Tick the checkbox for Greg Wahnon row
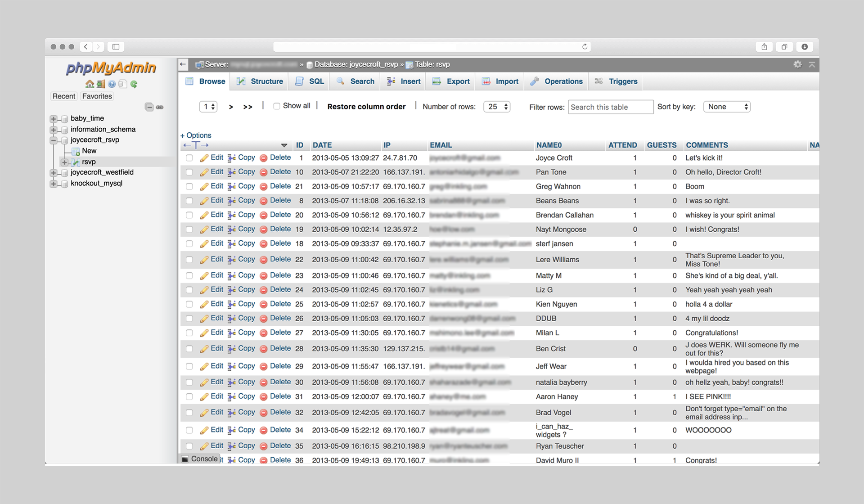Screen dimensions: 864x504 tap(189, 187)
